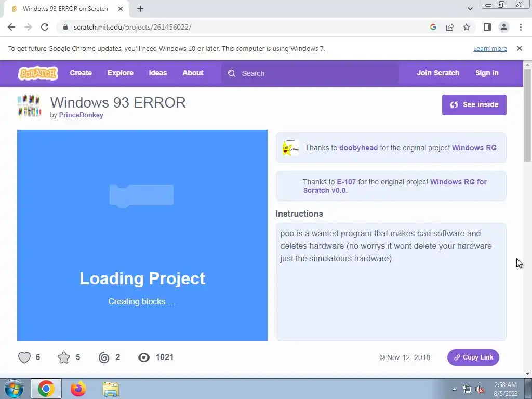The height and width of the screenshot is (399, 532).
Task: Open the Windows RG project link
Action: pos(474,148)
